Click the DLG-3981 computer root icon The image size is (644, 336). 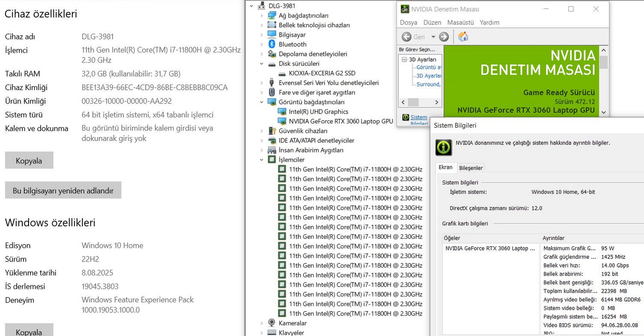pos(261,5)
